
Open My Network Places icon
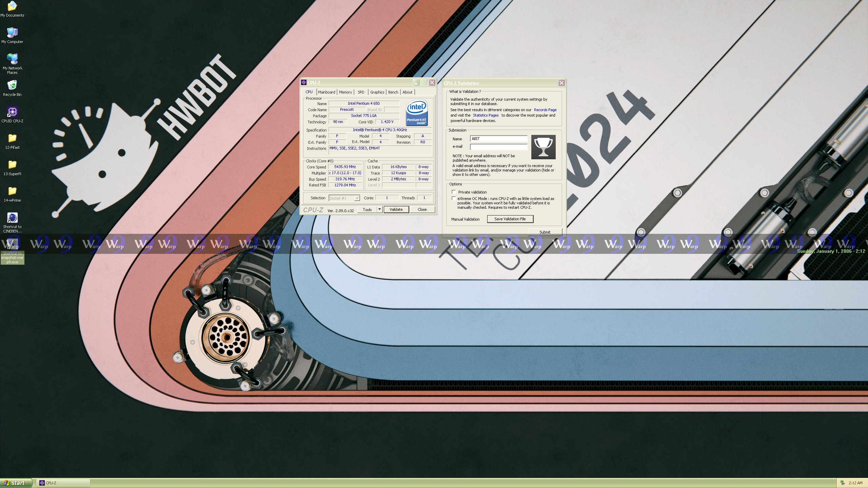[x=12, y=64]
